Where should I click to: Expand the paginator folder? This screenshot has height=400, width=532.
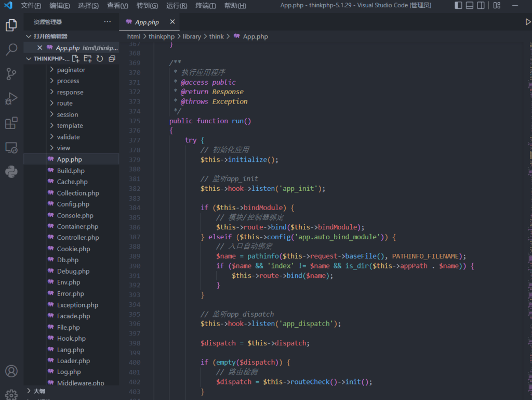pos(71,70)
